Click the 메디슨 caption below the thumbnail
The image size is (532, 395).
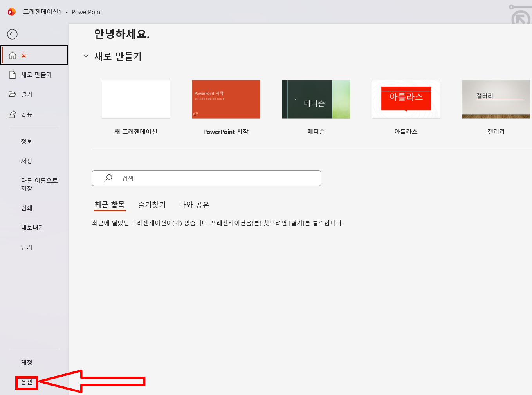click(x=316, y=132)
